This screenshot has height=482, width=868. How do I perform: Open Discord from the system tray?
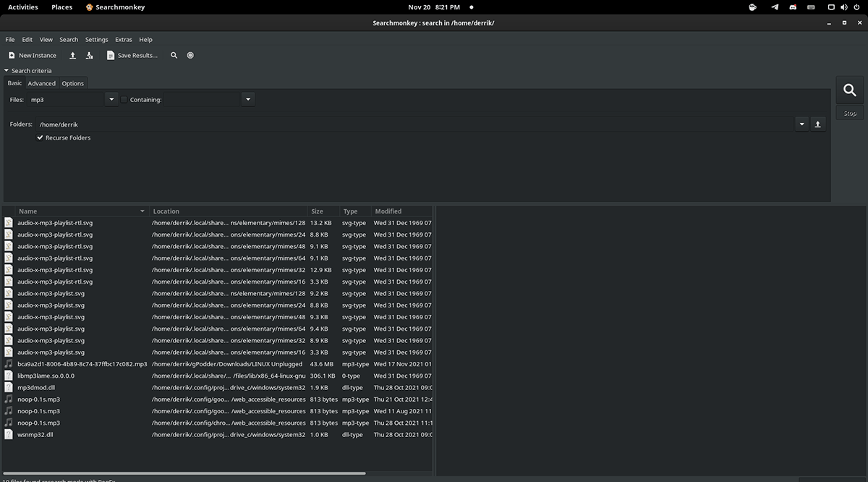click(792, 7)
